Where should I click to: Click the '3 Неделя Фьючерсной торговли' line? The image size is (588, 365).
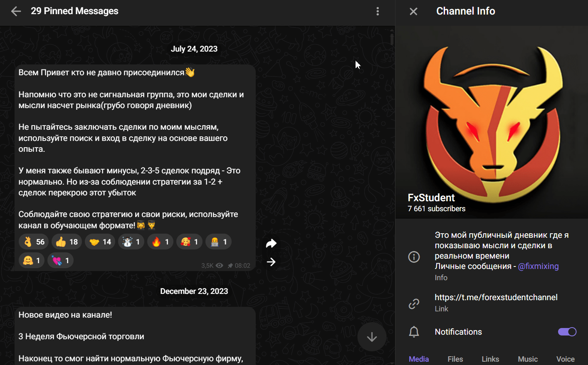(x=81, y=336)
